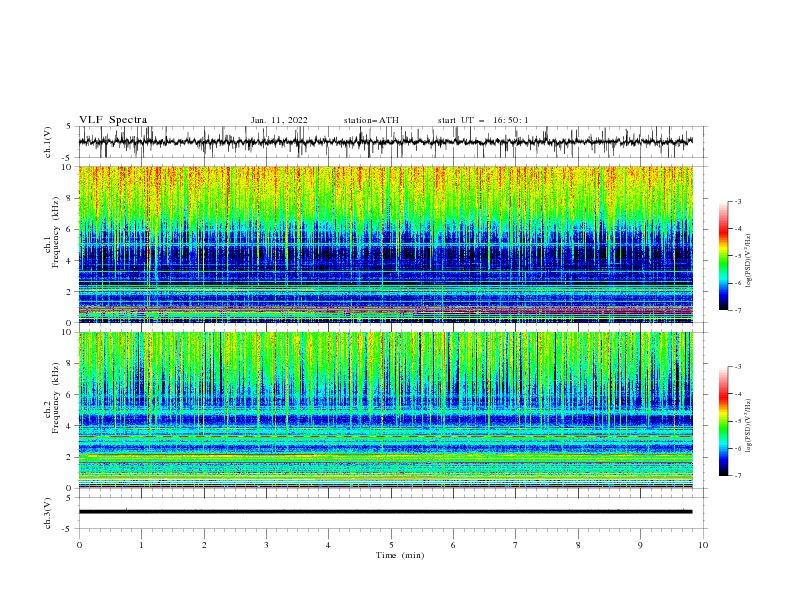
Task: Click time axis tick label "10"
Action: [x=703, y=545]
